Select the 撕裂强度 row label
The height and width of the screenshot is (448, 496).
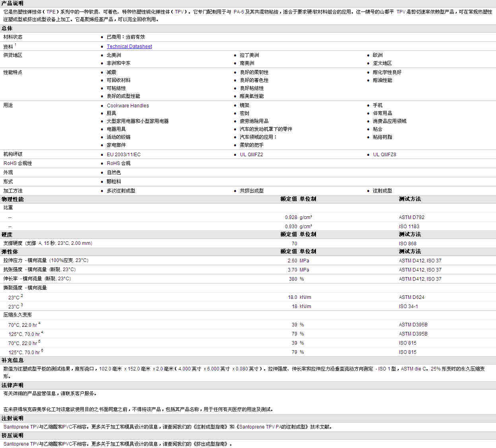25,288
